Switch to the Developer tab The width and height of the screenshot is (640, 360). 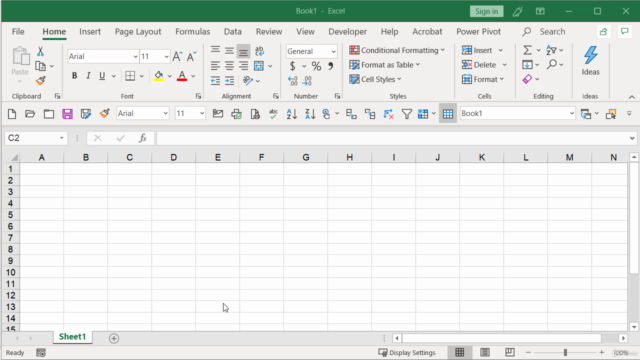pyautogui.click(x=347, y=31)
